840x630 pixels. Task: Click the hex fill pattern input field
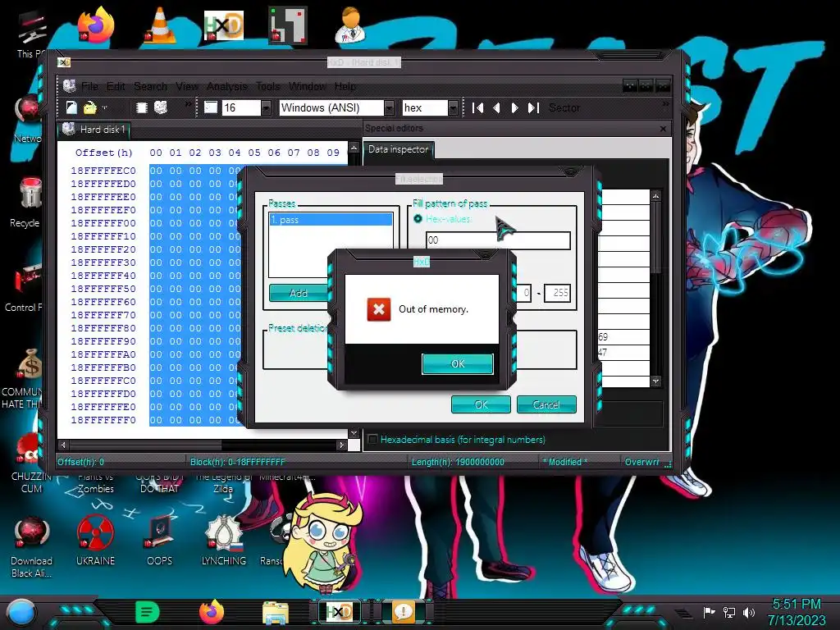(498, 240)
